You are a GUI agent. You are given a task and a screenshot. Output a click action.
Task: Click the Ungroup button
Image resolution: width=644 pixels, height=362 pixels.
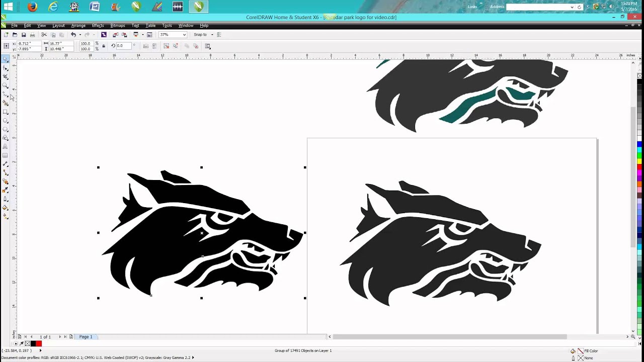pyautogui.click(x=167, y=46)
